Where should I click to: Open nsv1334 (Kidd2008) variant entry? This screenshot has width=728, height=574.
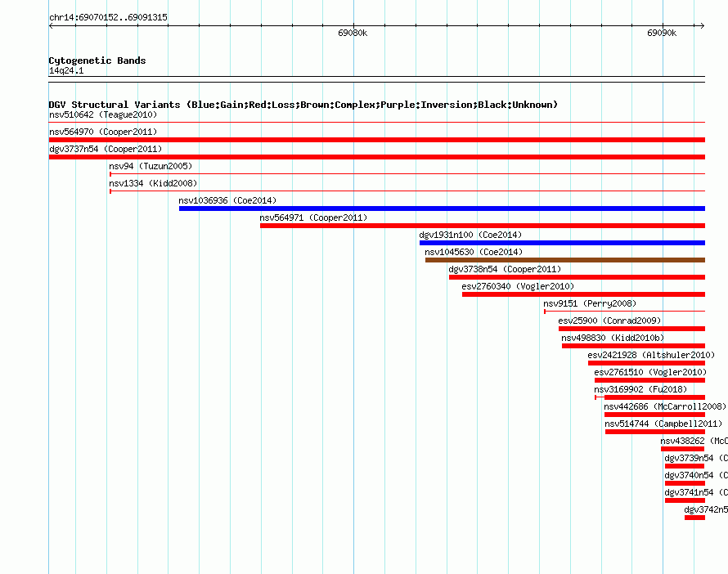(x=153, y=183)
